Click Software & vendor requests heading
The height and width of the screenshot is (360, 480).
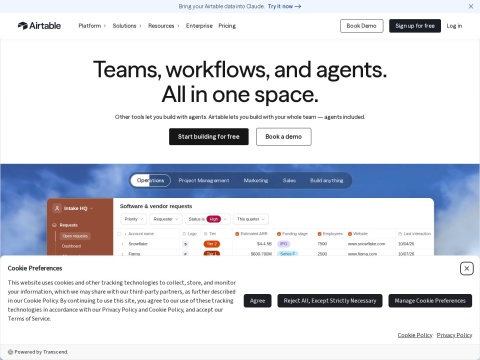pyautogui.click(x=156, y=206)
